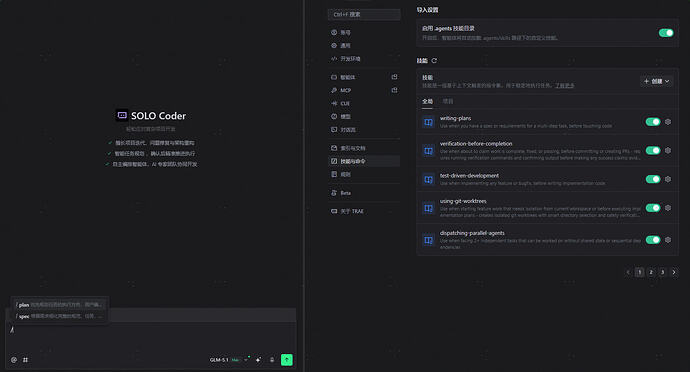The width and height of the screenshot is (690, 372).
Task: Toggle the test-driven-development skill switch
Action: tap(653, 179)
